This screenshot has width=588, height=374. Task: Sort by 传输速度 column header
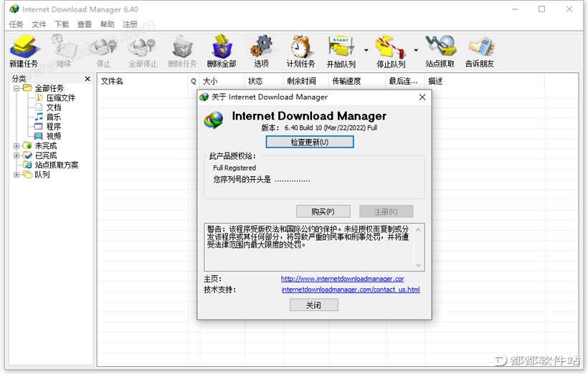[357, 82]
